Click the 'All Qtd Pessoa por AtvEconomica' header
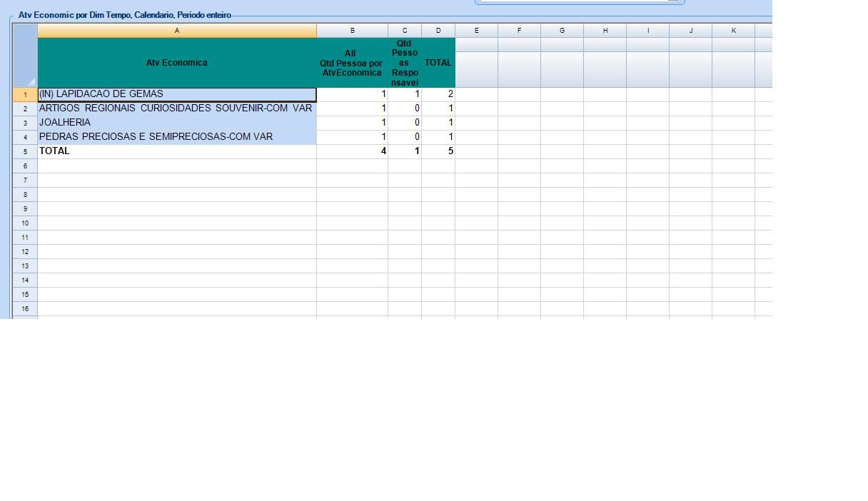The image size is (868, 501). coord(353,63)
